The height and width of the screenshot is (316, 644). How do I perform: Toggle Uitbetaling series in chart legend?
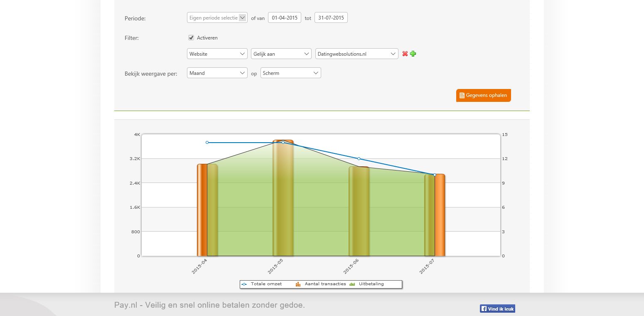click(367, 284)
